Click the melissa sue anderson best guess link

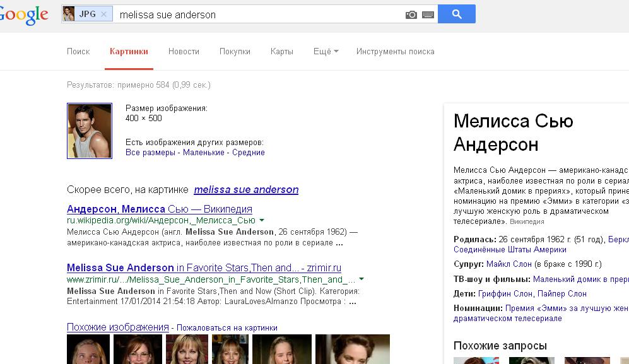246,189
